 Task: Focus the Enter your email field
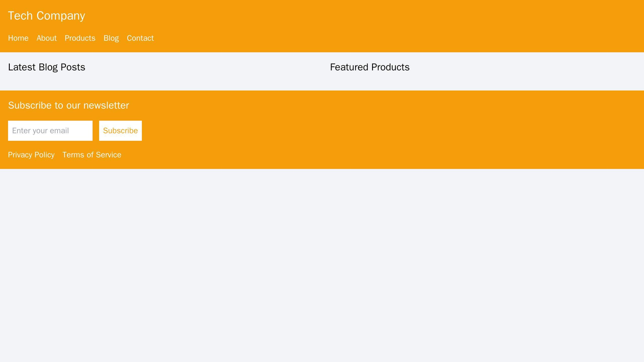click(x=50, y=131)
